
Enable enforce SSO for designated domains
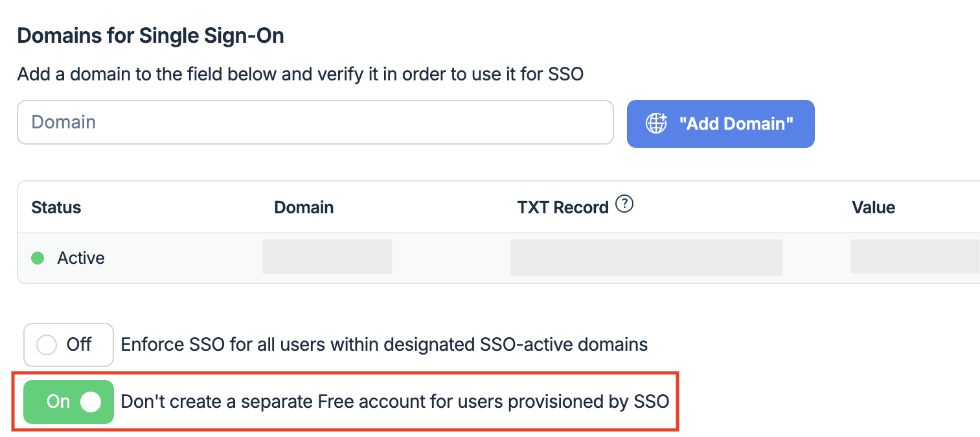click(69, 344)
